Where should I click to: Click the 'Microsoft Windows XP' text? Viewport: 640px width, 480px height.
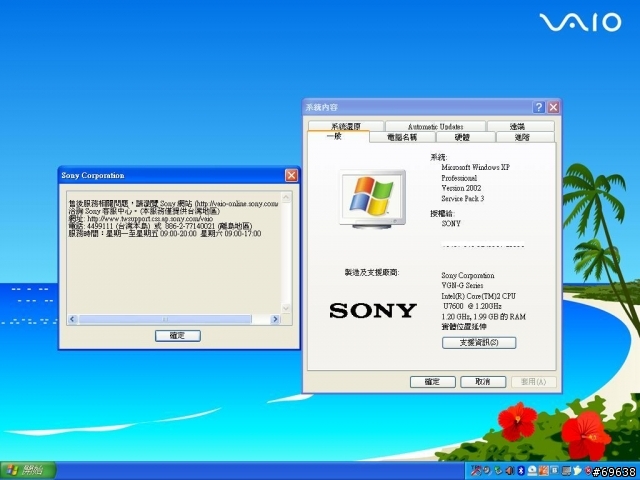tap(476, 167)
